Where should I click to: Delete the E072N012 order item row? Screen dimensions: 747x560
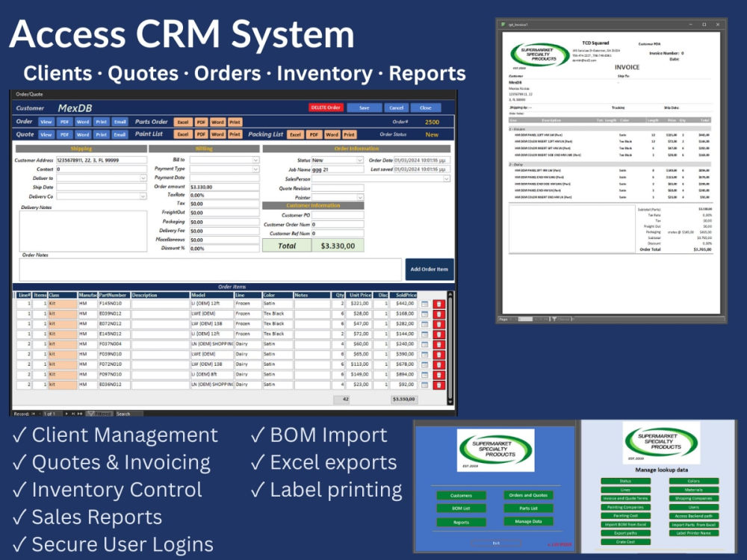pyautogui.click(x=438, y=324)
